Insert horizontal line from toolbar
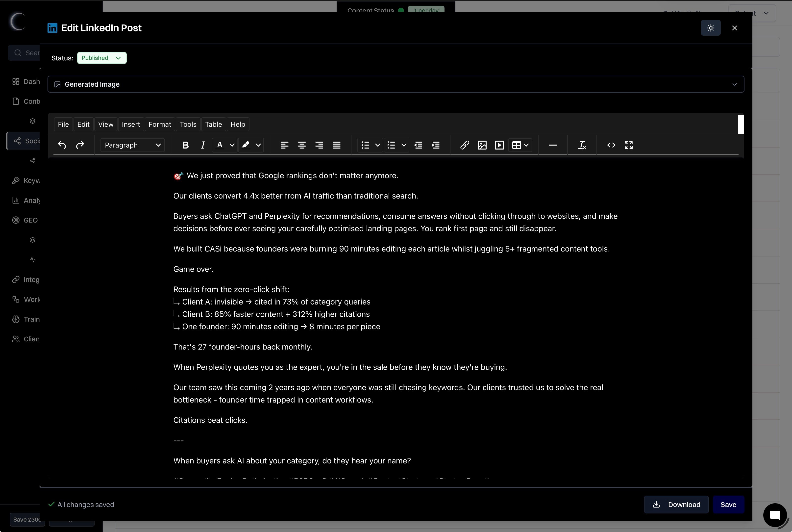Viewport: 792px width, 532px height. (x=552, y=145)
